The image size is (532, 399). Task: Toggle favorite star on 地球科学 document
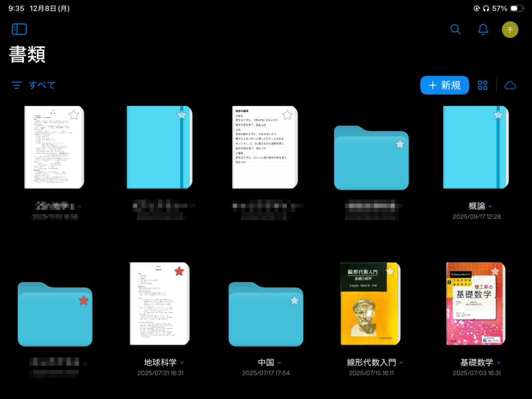(x=179, y=271)
